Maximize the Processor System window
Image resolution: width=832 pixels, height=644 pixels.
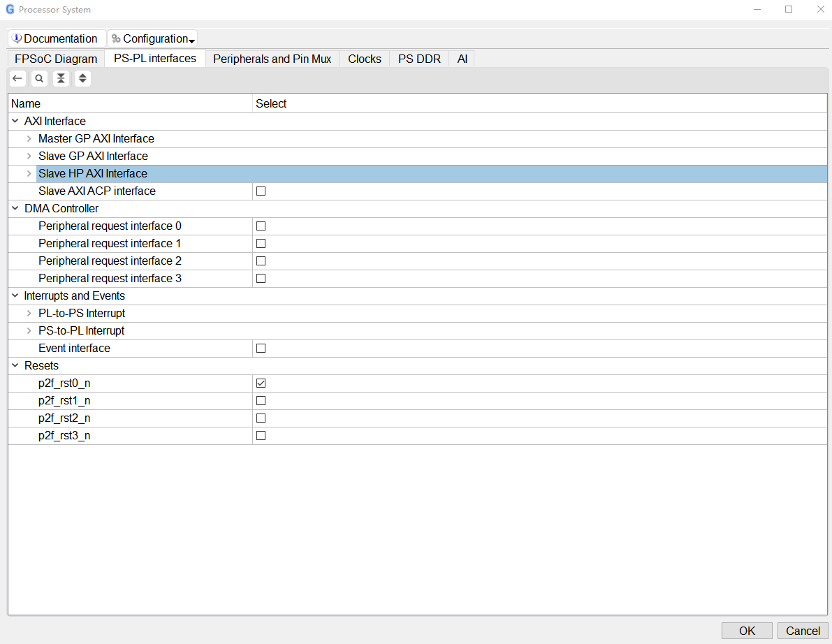pyautogui.click(x=789, y=9)
